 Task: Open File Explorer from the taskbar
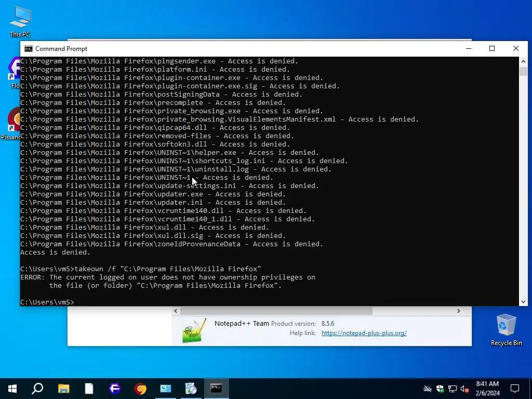[63, 389]
